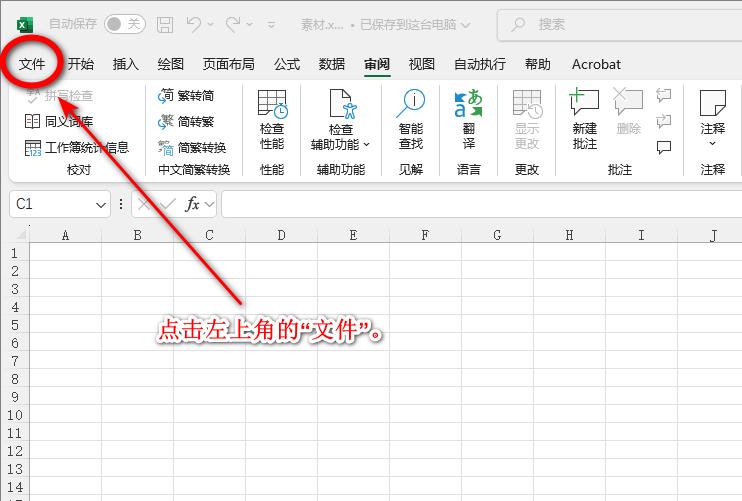Switch to the 帮助 tab
This screenshot has height=501, width=742.
538,64
